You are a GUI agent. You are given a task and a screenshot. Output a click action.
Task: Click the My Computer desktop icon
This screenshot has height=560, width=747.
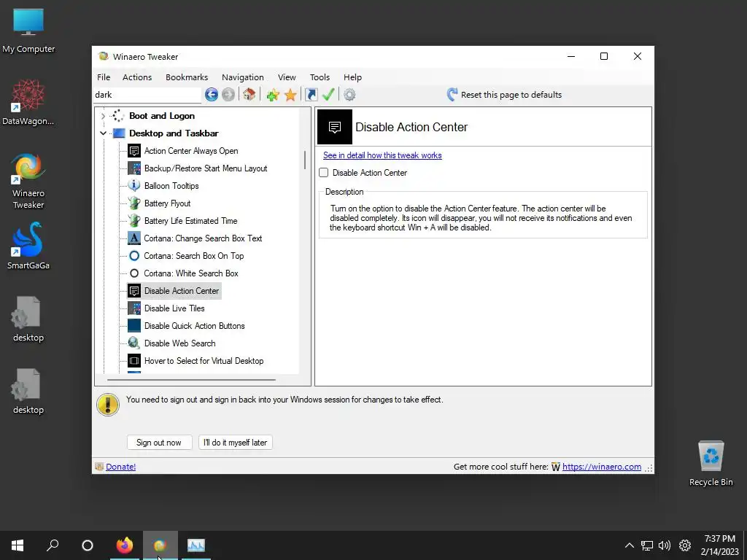pos(28,31)
